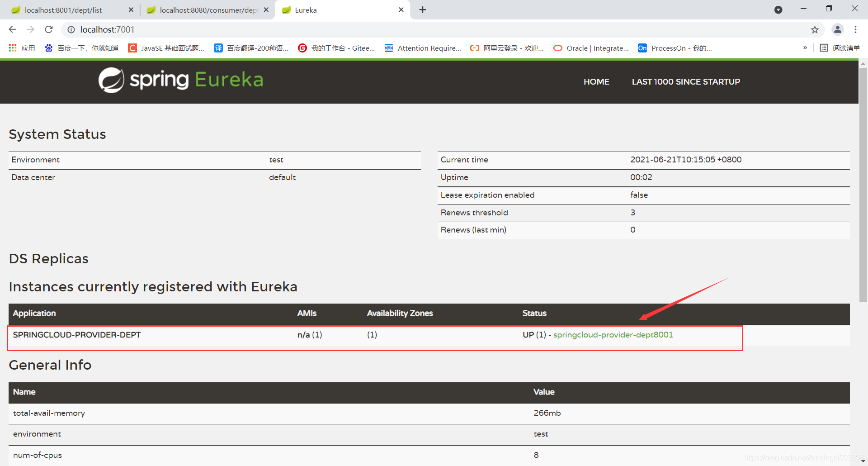Click num-of-cpus row name
Viewport: 868px width, 466px height.
pos(38,455)
